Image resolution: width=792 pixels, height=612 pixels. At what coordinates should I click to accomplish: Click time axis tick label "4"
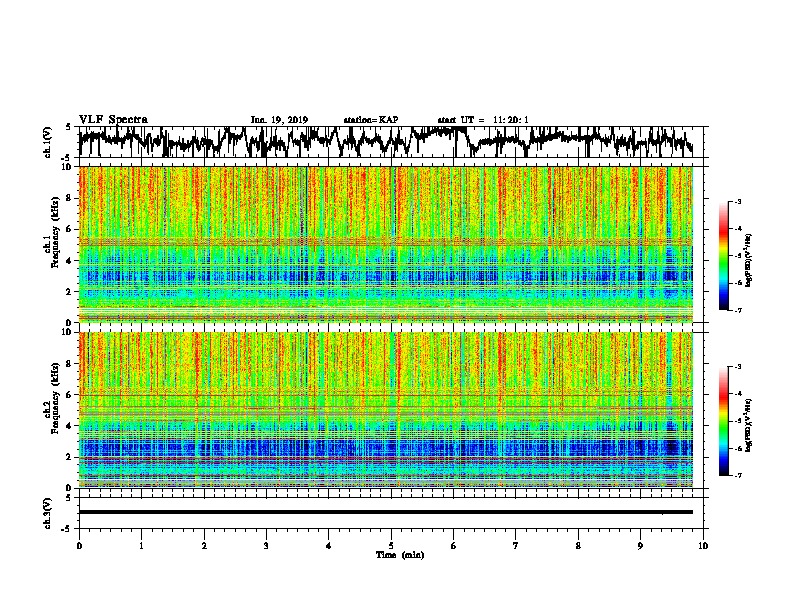(329, 546)
